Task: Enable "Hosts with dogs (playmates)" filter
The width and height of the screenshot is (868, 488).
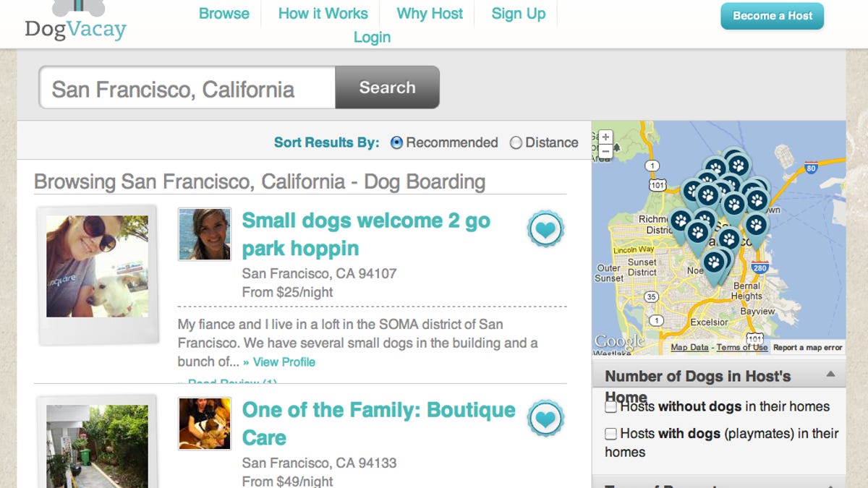Action: (x=610, y=433)
